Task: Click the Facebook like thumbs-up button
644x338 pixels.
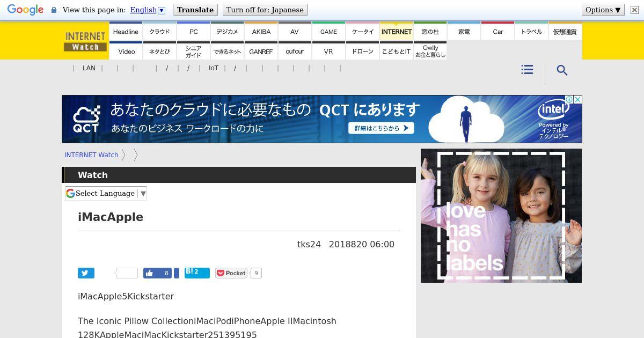Action: pos(157,273)
